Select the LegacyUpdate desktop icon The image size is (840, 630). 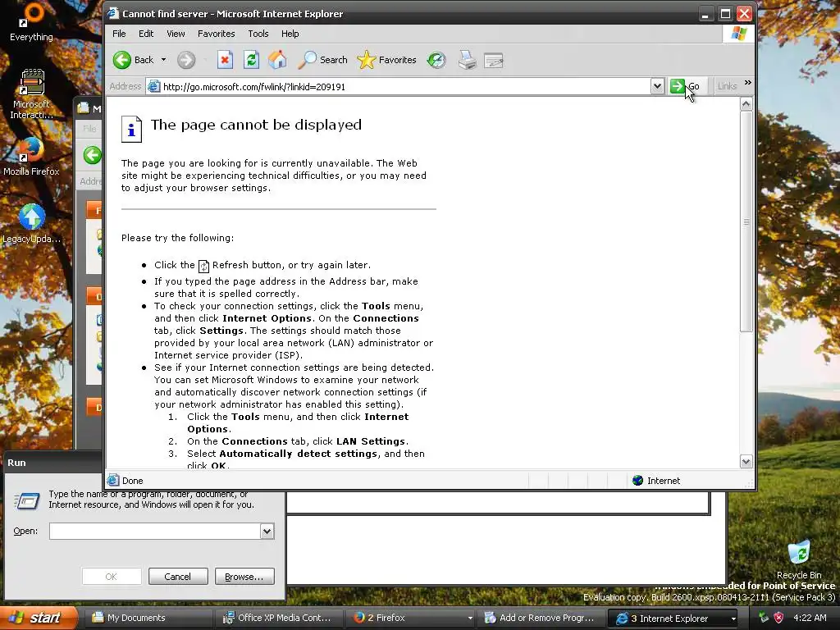tap(32, 224)
